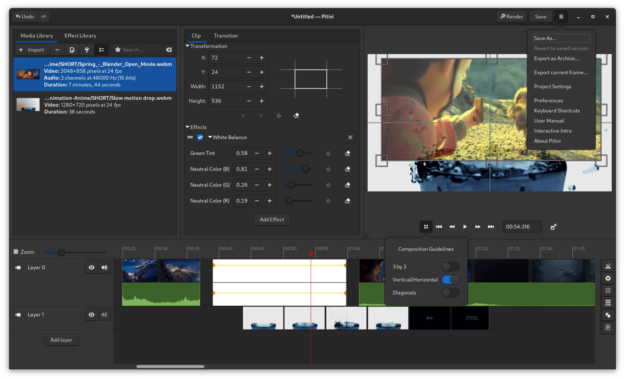Remove the White Balance effect
Viewport: 625px width, 379px height.
tap(350, 137)
